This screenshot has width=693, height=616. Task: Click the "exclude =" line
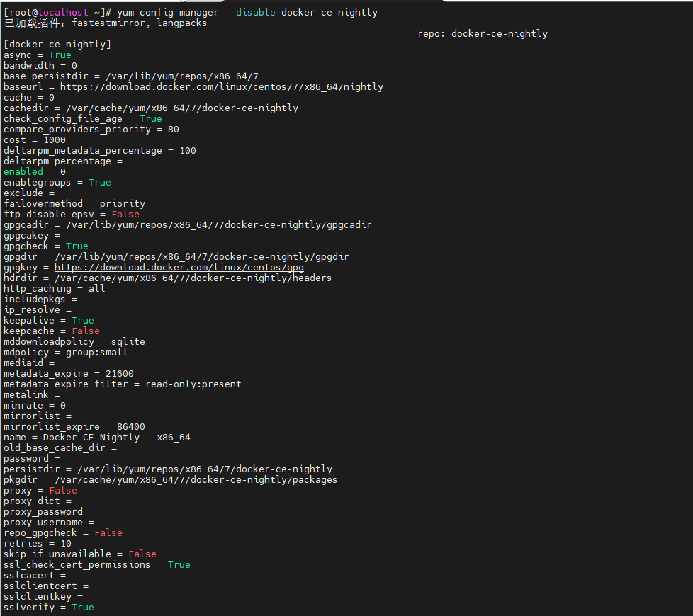29,193
